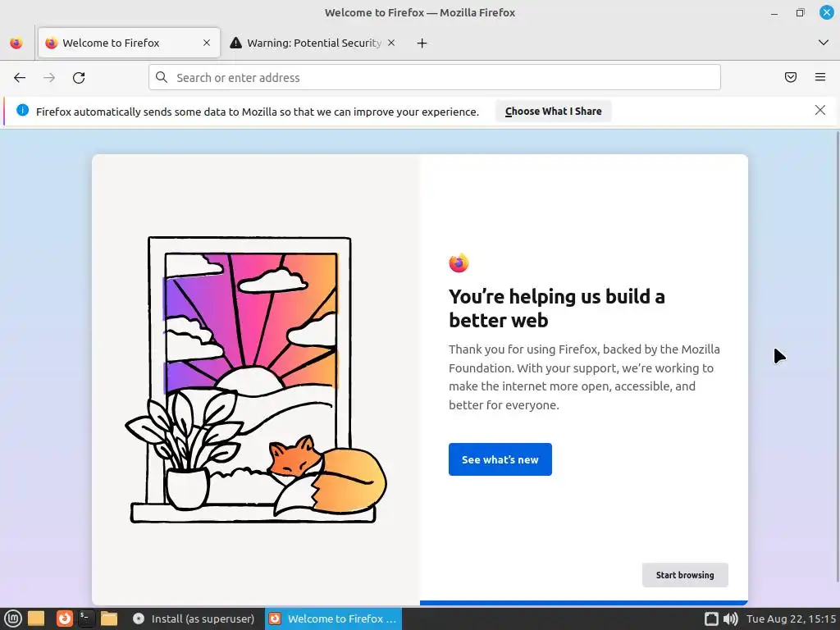
Task: Open a new tab with plus icon
Action: [x=422, y=43]
